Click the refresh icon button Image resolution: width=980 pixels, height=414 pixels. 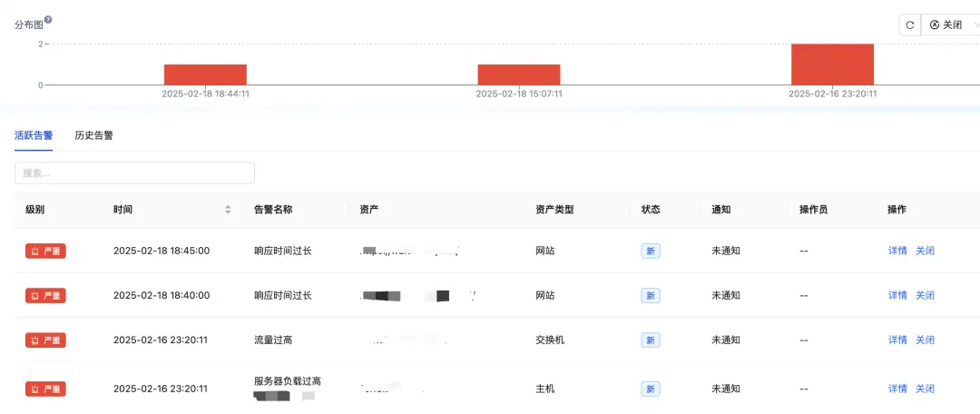pyautogui.click(x=910, y=25)
